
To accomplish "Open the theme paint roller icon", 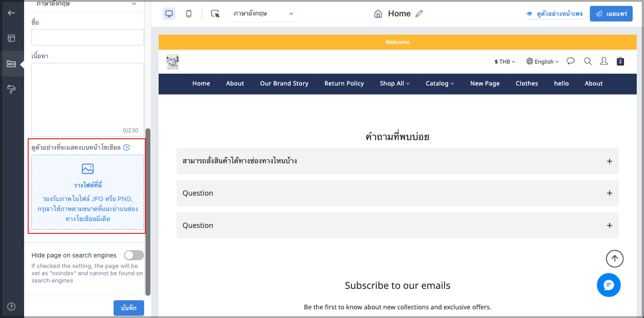I will (x=11, y=89).
